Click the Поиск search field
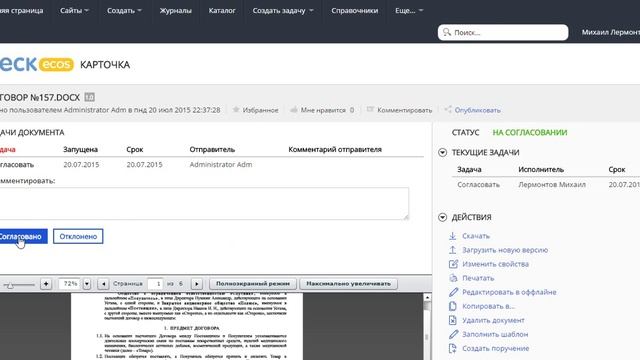The height and width of the screenshot is (360, 640). pyautogui.click(x=503, y=32)
